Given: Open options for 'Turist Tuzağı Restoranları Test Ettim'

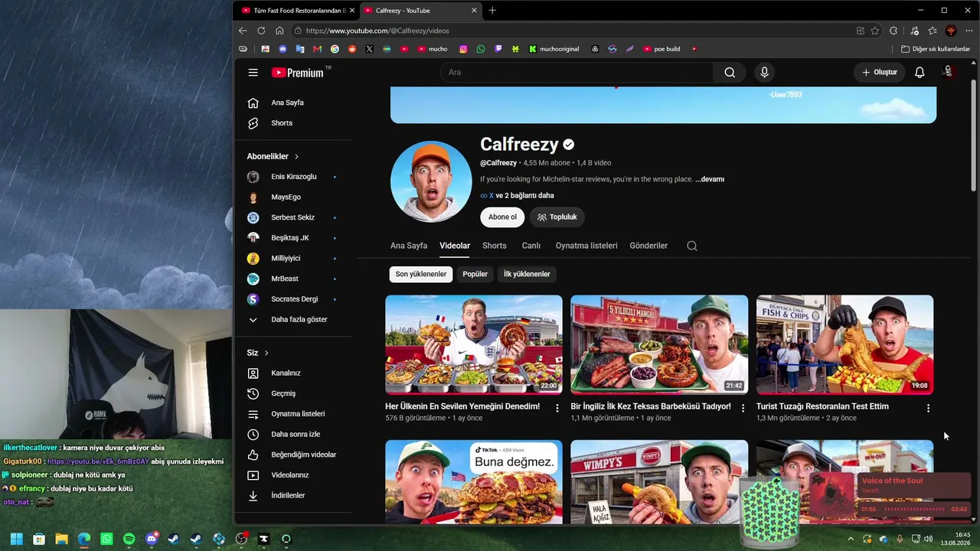Looking at the screenshot, I should 928,409.
